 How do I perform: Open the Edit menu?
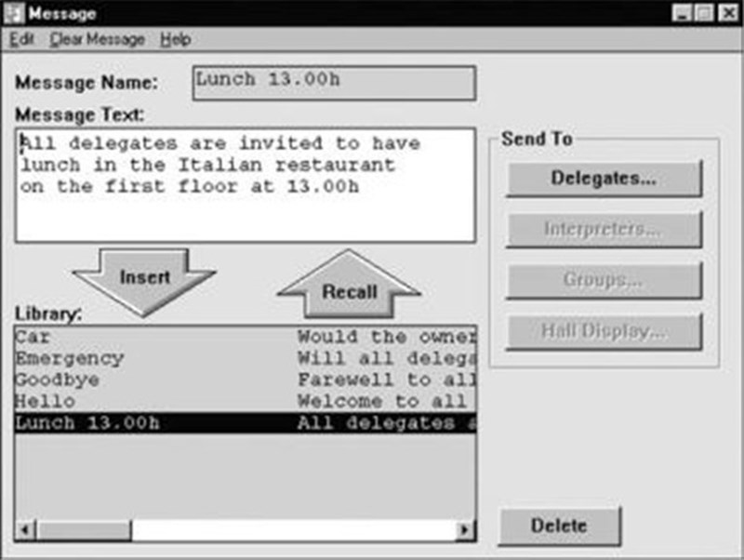pyautogui.click(x=21, y=39)
